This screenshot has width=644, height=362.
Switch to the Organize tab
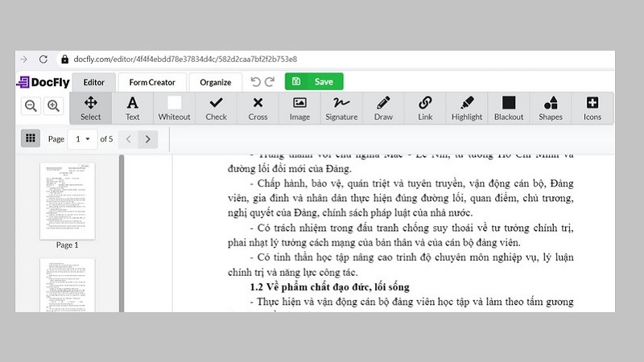(215, 83)
